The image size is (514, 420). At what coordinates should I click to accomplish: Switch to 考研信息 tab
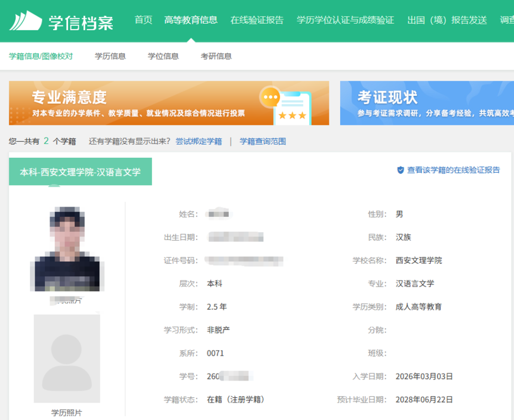(217, 56)
